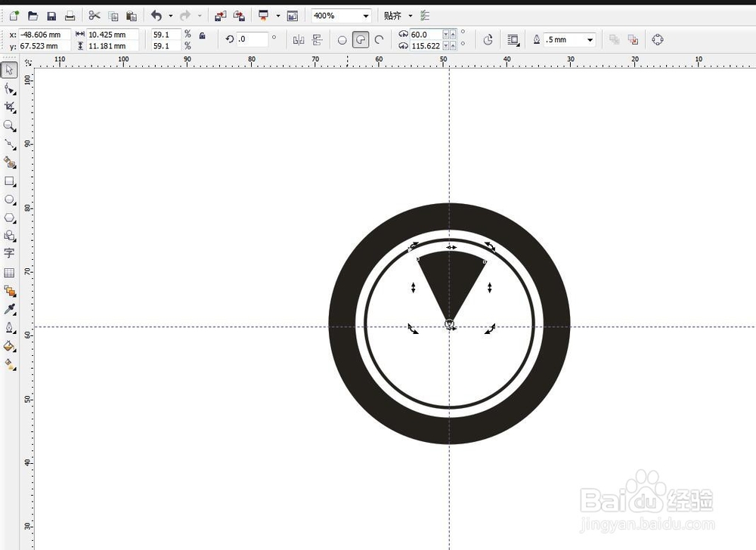Click the New document icon

coord(14,16)
